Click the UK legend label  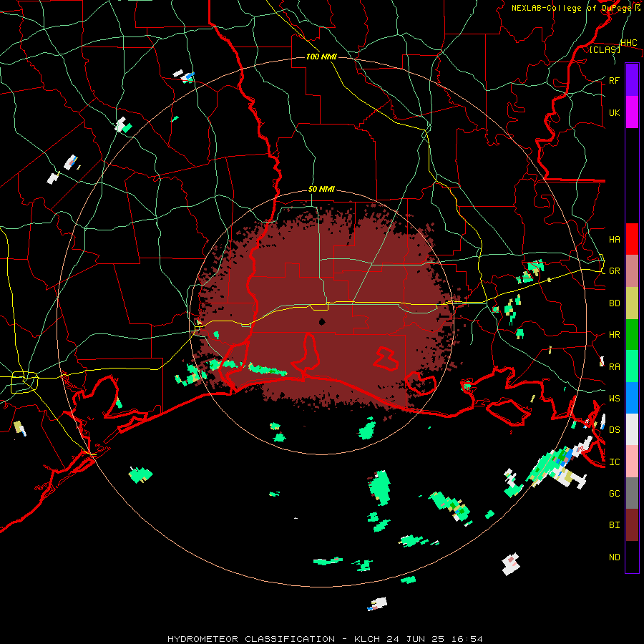[x=615, y=112]
